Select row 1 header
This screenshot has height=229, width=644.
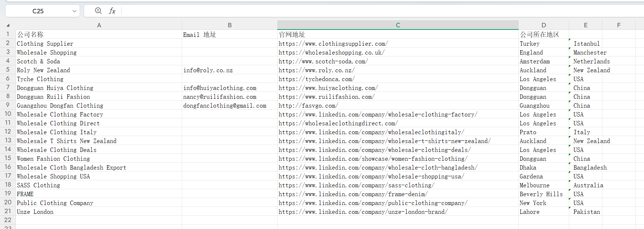tap(8, 34)
